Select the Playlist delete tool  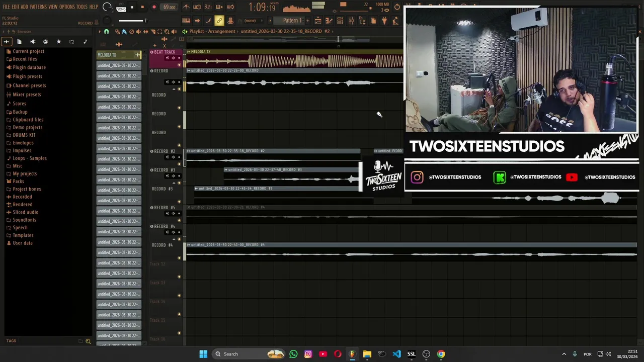coord(131,31)
